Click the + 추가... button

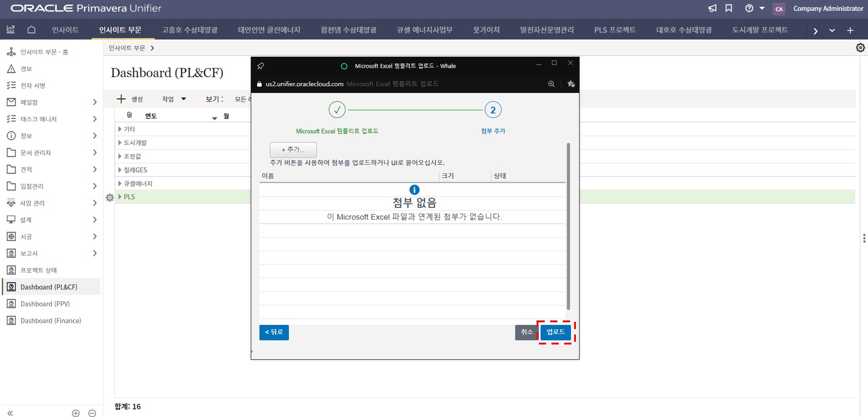[x=293, y=150]
